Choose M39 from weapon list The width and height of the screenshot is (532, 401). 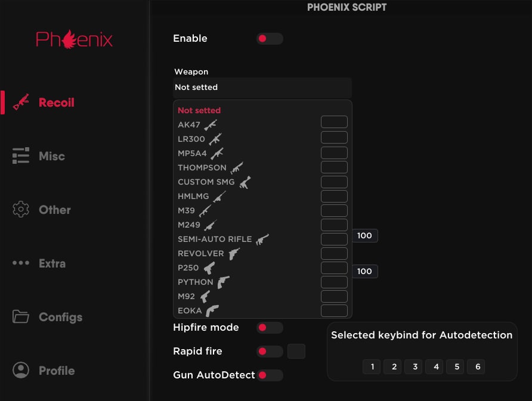point(186,210)
